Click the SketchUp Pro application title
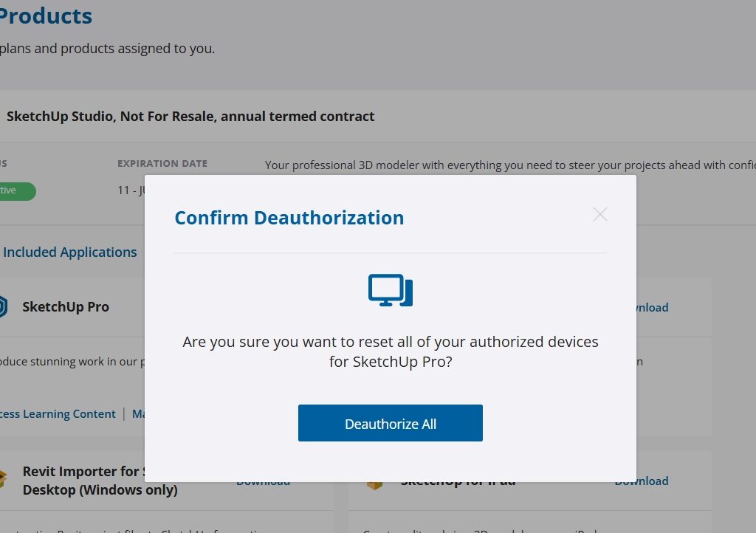This screenshot has width=756, height=533. coord(66,307)
